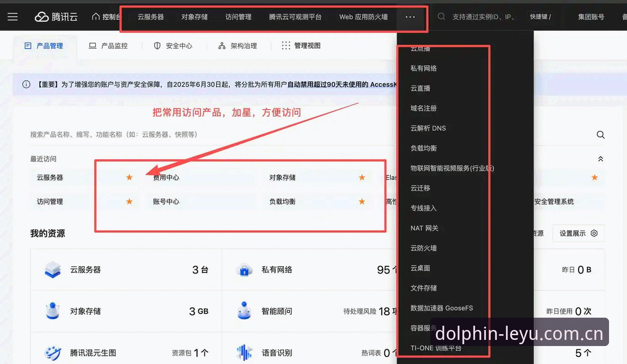Open the 私有网络 resource card icon
The height and width of the screenshot is (364, 627).
coord(244,270)
